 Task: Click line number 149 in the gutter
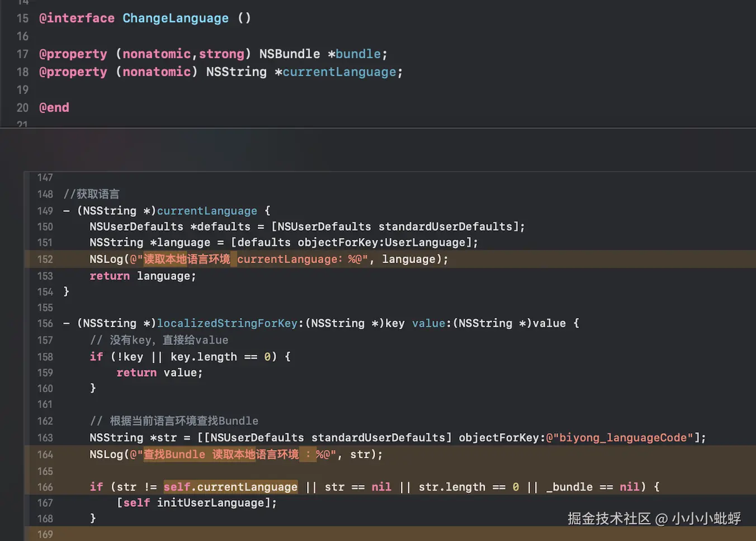click(45, 211)
